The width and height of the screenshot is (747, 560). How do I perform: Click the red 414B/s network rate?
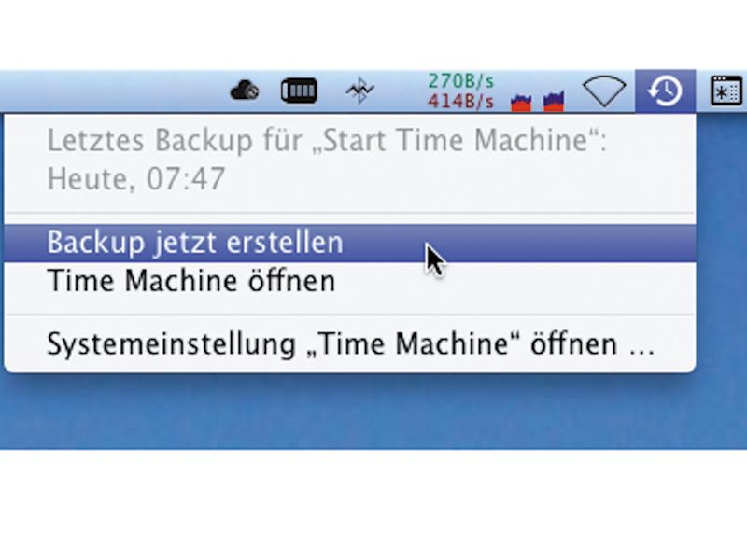click(460, 102)
